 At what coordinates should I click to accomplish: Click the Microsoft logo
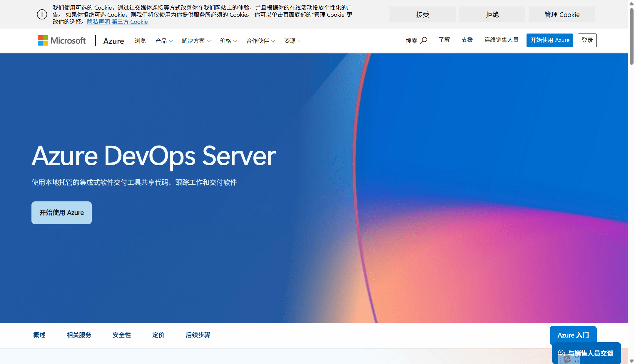pos(62,41)
